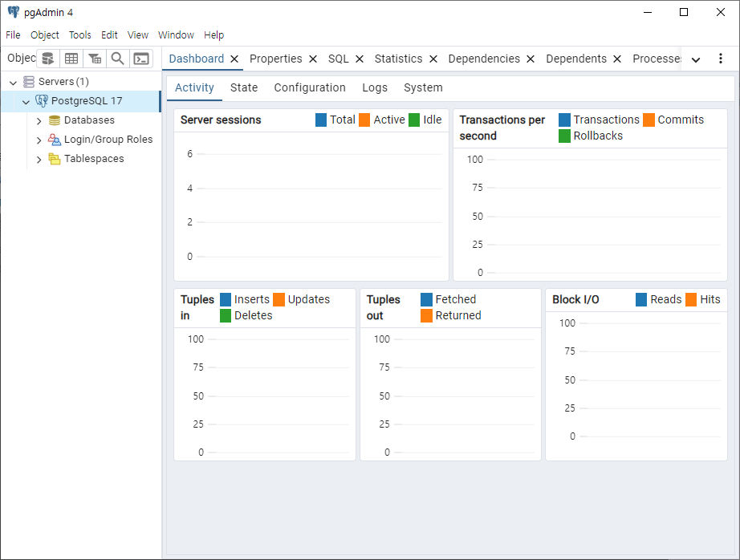Open the Object menu
740x560 pixels.
[x=45, y=35]
